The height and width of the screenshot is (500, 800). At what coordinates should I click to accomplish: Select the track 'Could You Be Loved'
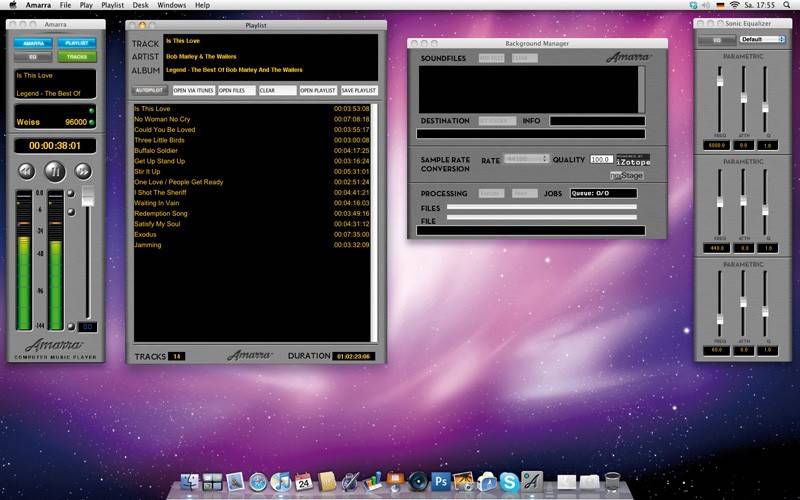coord(252,130)
